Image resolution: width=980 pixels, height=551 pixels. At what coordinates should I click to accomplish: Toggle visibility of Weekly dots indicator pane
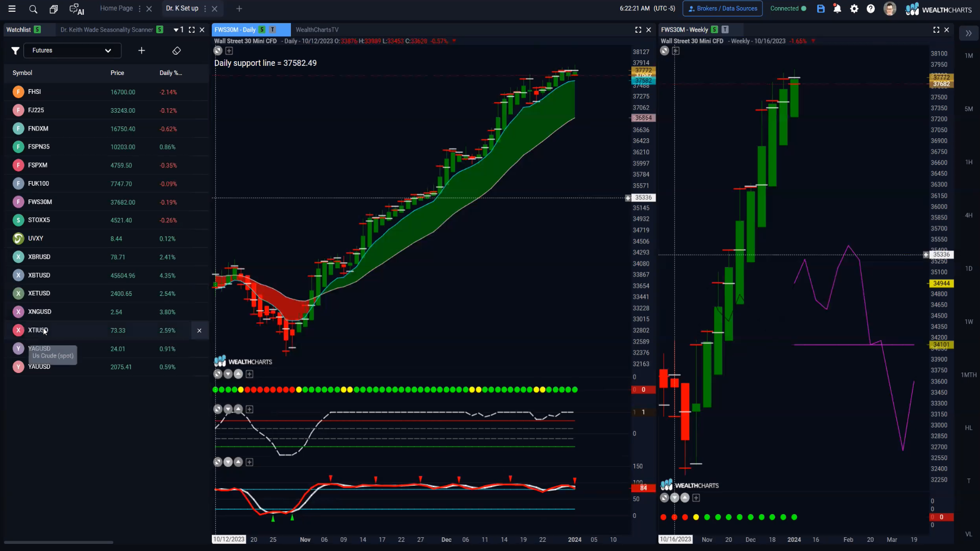point(664,497)
